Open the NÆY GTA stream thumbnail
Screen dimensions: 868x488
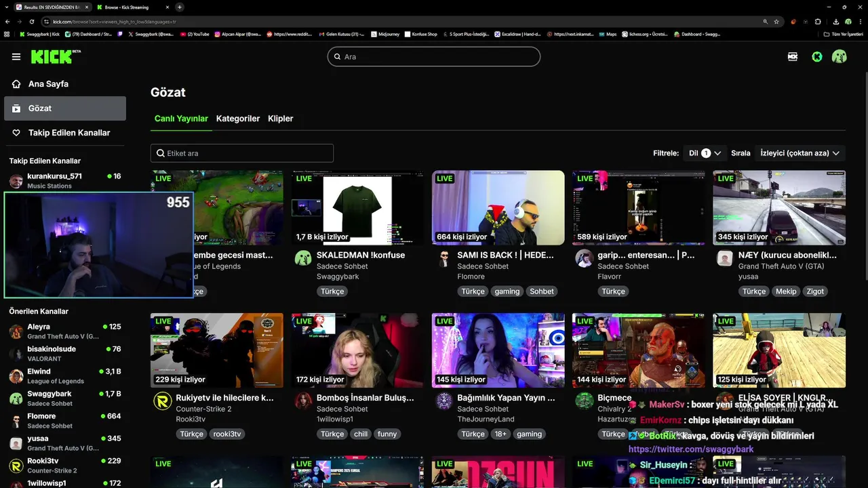[779, 207]
